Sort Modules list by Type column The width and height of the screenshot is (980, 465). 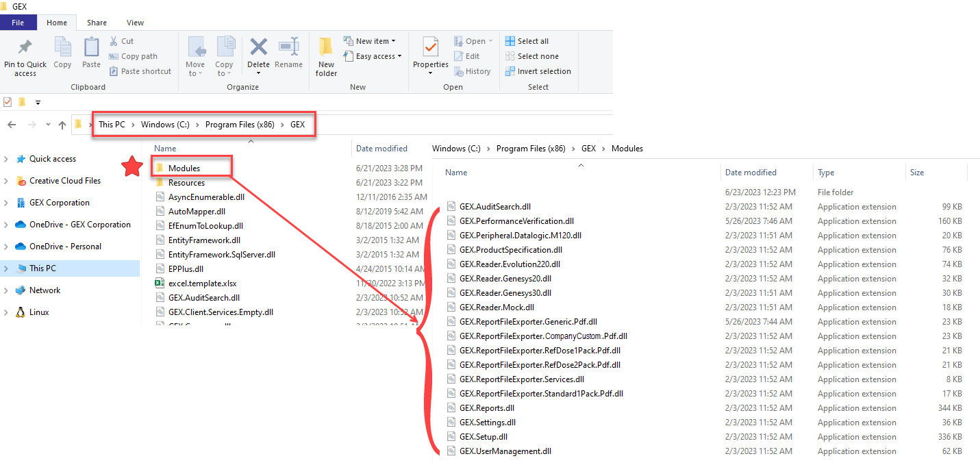pos(826,173)
